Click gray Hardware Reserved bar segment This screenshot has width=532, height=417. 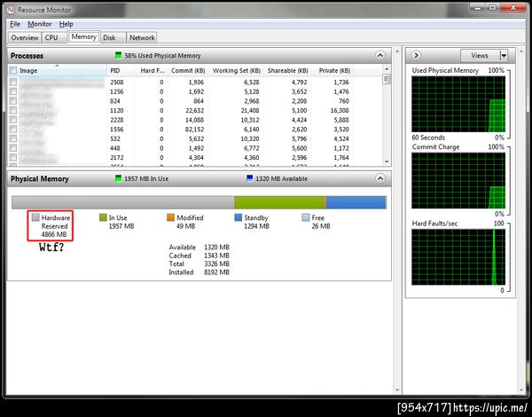click(x=123, y=202)
